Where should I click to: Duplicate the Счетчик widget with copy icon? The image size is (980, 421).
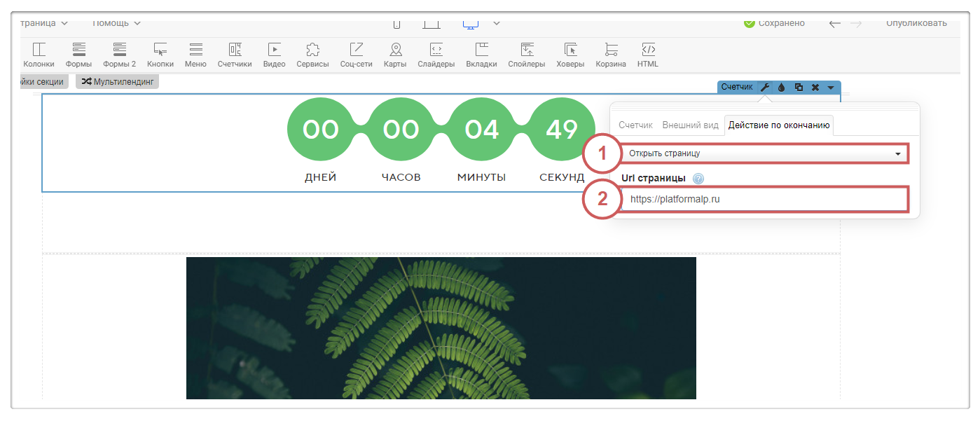pyautogui.click(x=799, y=88)
